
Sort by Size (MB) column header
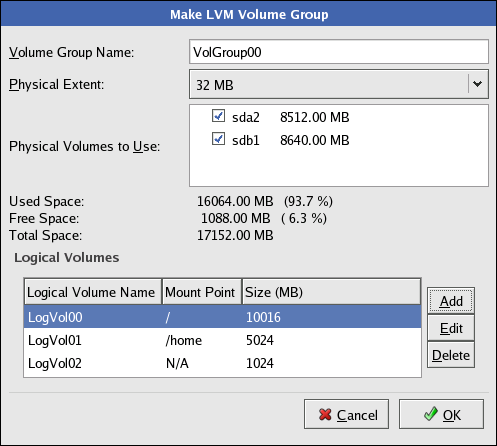tap(332, 292)
